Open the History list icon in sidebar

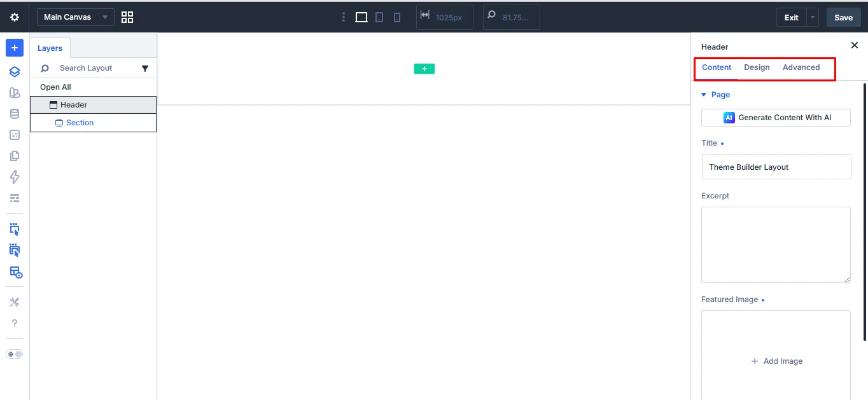[x=15, y=198]
